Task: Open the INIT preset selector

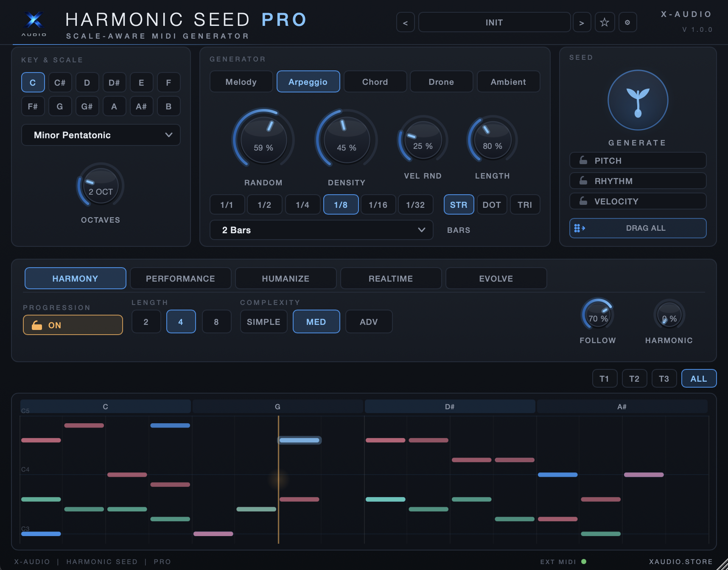Action: (494, 22)
